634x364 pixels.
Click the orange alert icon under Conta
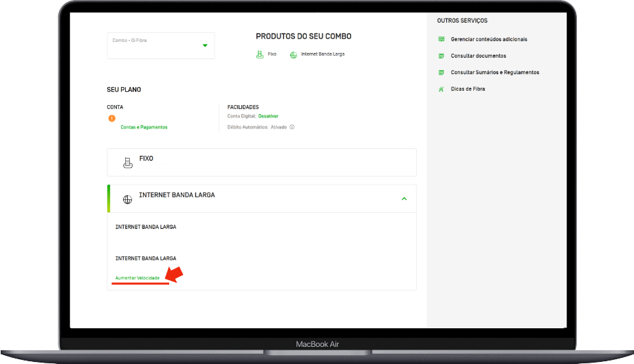tap(112, 118)
